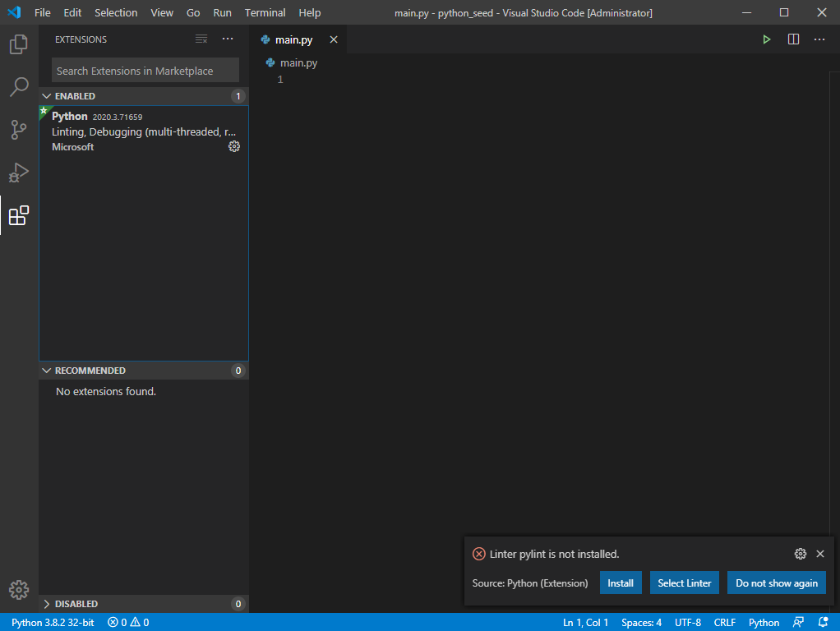840x631 pixels.
Task: Change indentation via Spaces: 4
Action: point(641,623)
